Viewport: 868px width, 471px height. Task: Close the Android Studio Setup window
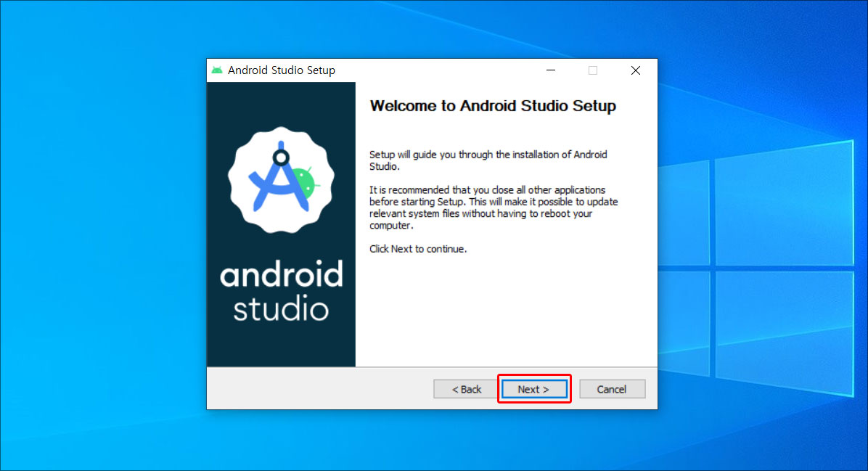pos(636,70)
